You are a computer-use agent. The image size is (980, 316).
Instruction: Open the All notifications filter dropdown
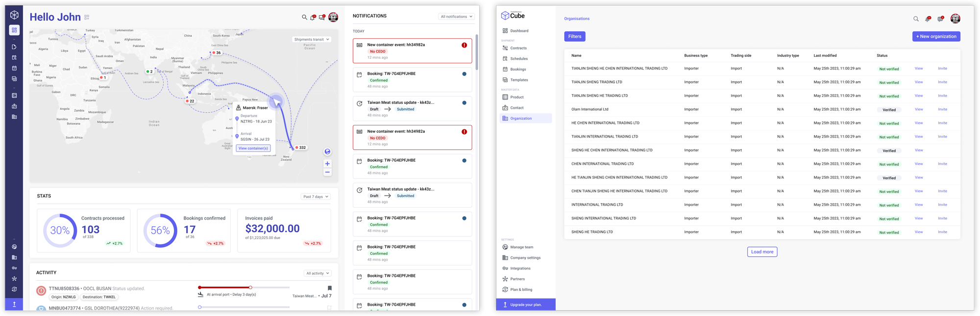[x=456, y=17]
